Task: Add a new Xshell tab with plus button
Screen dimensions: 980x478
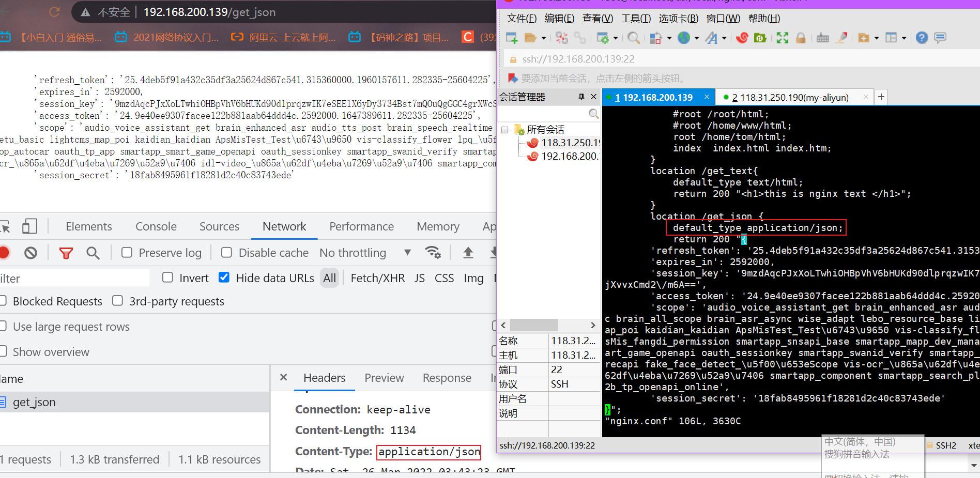Action: click(881, 97)
